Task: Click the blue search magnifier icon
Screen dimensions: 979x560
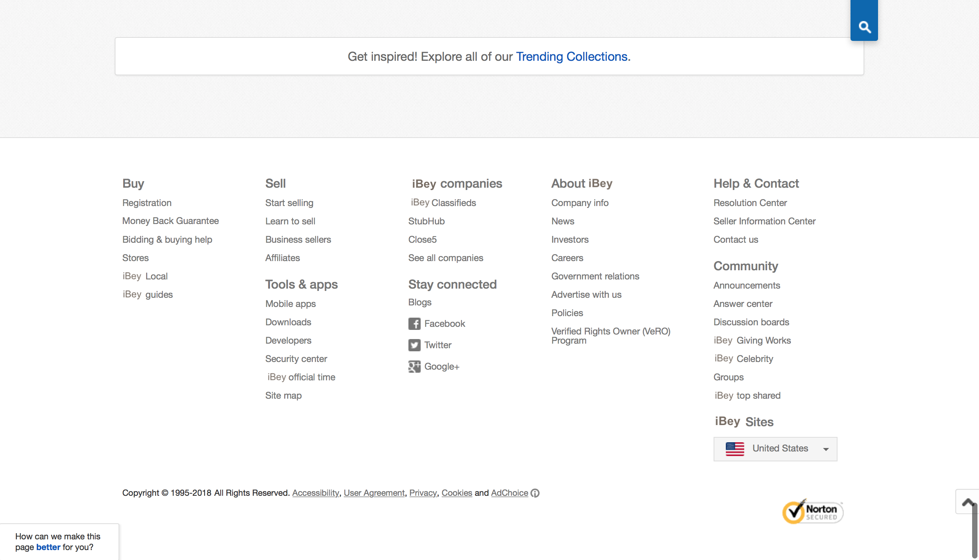Action: [x=864, y=26]
